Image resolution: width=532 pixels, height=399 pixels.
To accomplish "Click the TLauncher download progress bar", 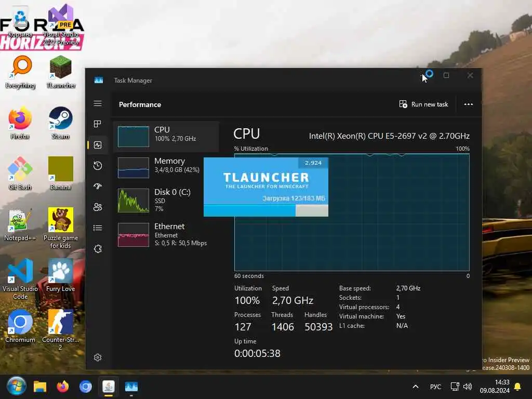I will [x=266, y=210].
